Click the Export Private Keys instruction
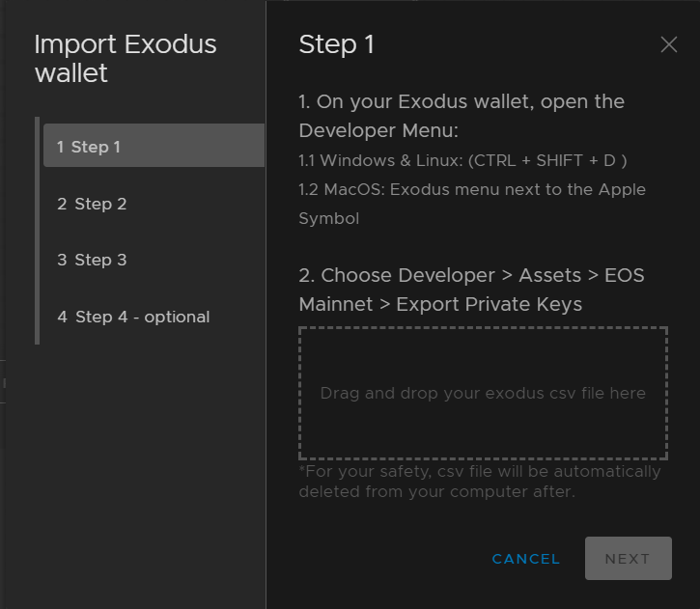 click(x=471, y=290)
